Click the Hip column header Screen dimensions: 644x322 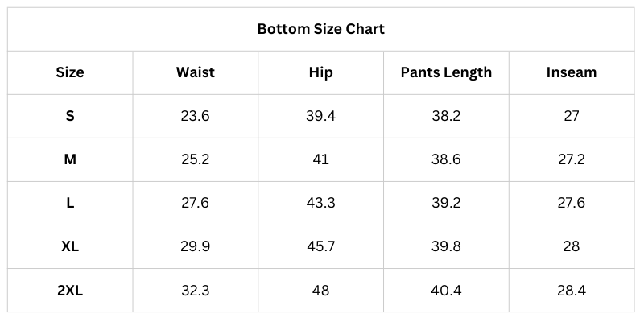point(320,72)
